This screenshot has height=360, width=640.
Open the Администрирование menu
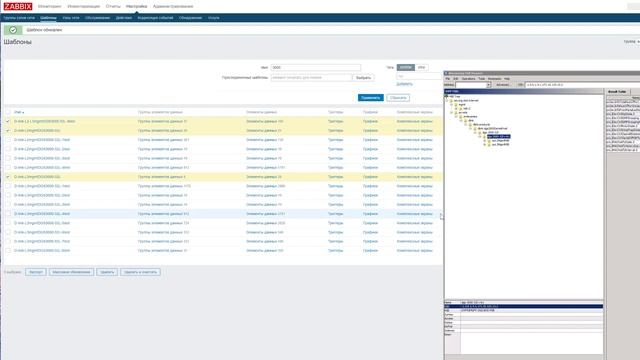point(173,7)
